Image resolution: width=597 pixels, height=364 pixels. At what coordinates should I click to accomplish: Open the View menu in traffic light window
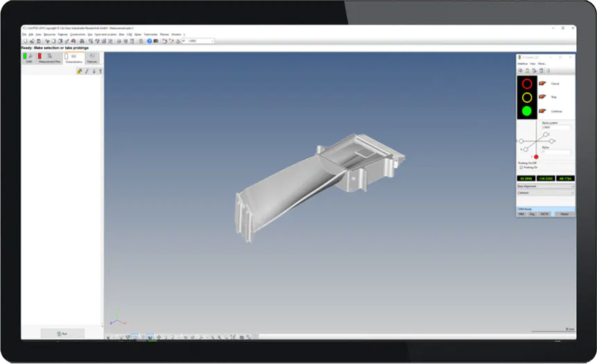coord(533,64)
